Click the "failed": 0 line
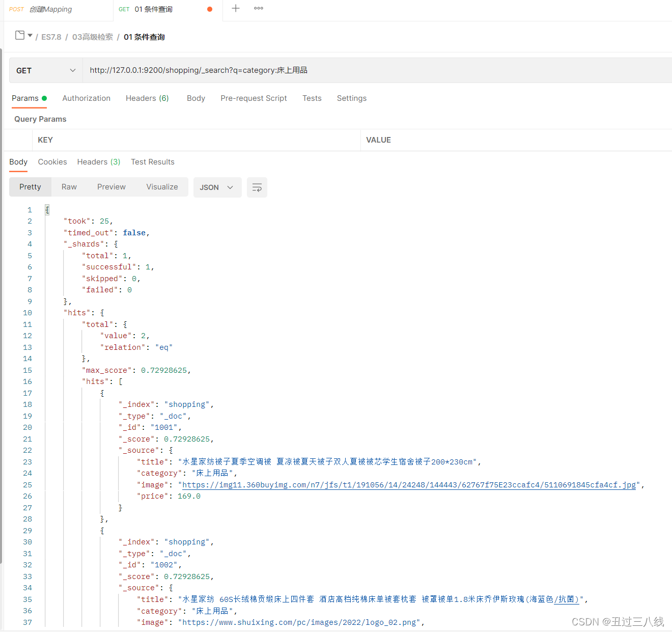Image resolution: width=672 pixels, height=632 pixels. click(107, 290)
